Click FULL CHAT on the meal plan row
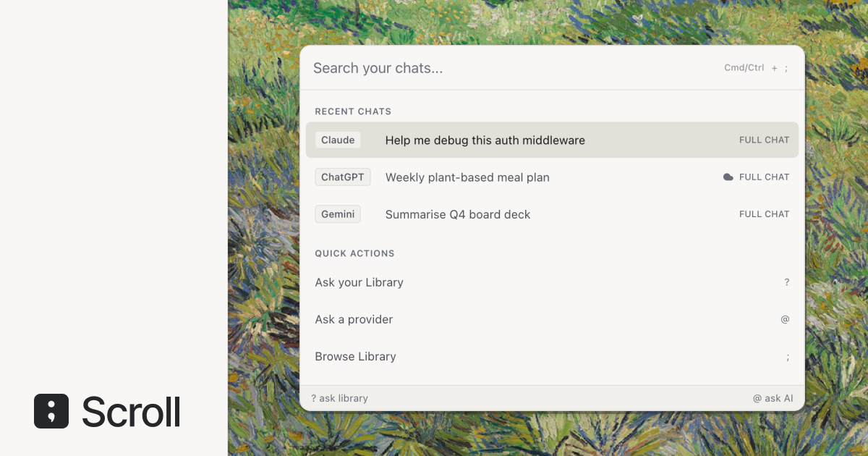The image size is (868, 456). click(x=764, y=177)
